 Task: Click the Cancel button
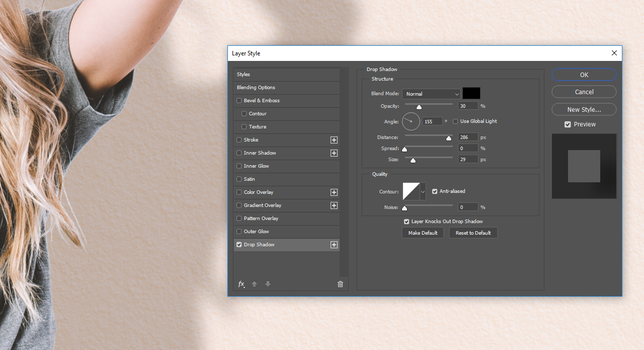(x=584, y=92)
